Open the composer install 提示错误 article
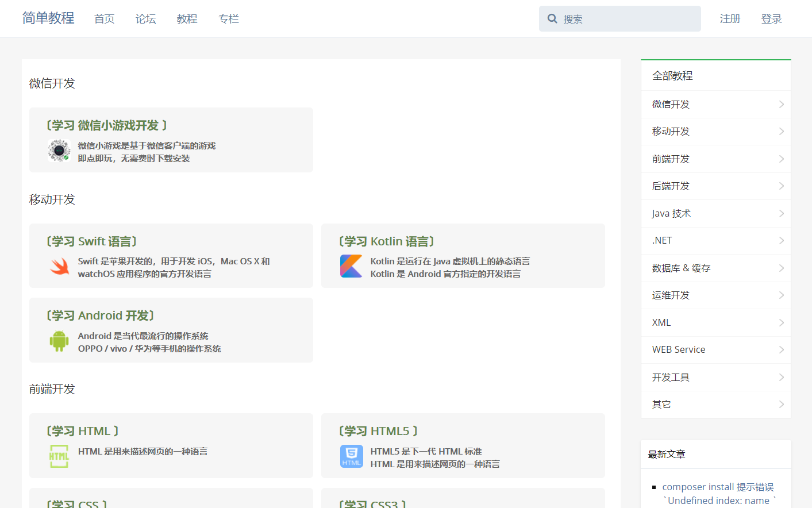This screenshot has height=508, width=812. coord(719,494)
